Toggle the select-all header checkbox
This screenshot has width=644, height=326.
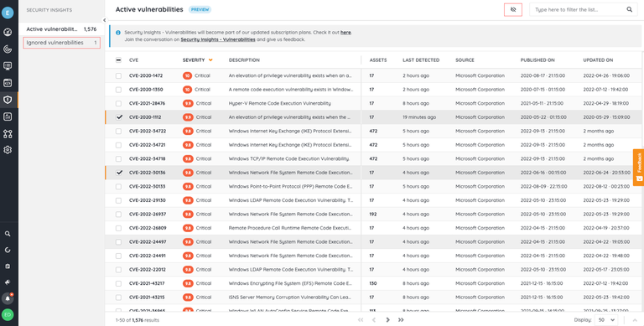119,60
